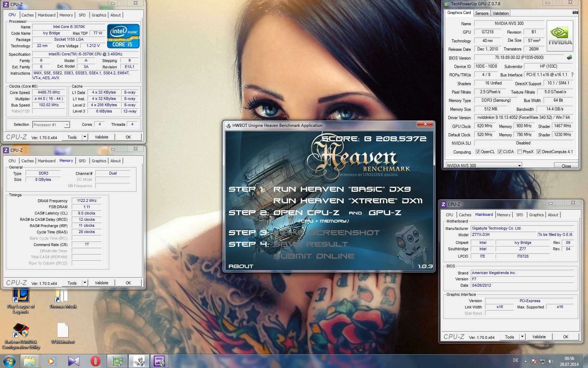This screenshot has width=588, height=368.
Task: Click the Heaven SCORE text
Action: click(374, 139)
